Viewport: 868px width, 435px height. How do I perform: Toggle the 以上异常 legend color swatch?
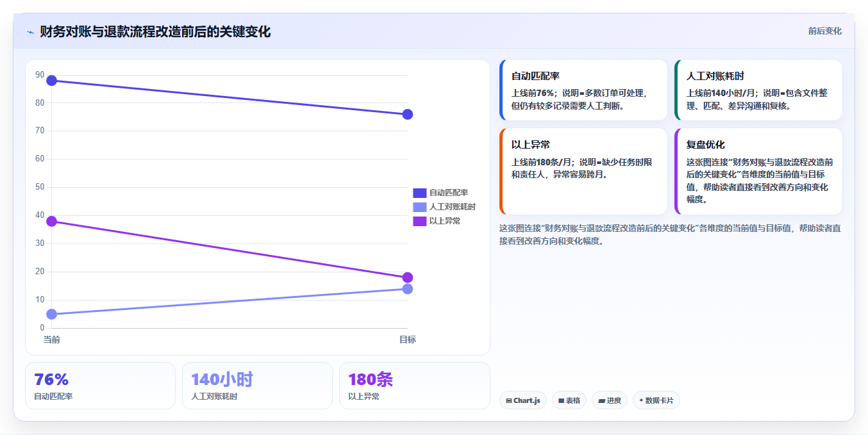coord(419,221)
